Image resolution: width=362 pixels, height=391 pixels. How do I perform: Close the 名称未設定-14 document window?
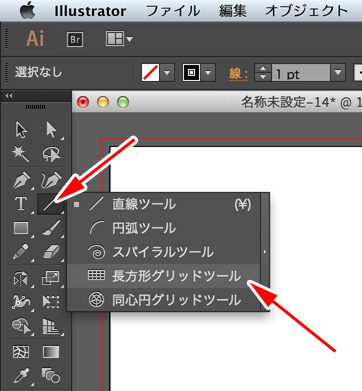point(83,102)
